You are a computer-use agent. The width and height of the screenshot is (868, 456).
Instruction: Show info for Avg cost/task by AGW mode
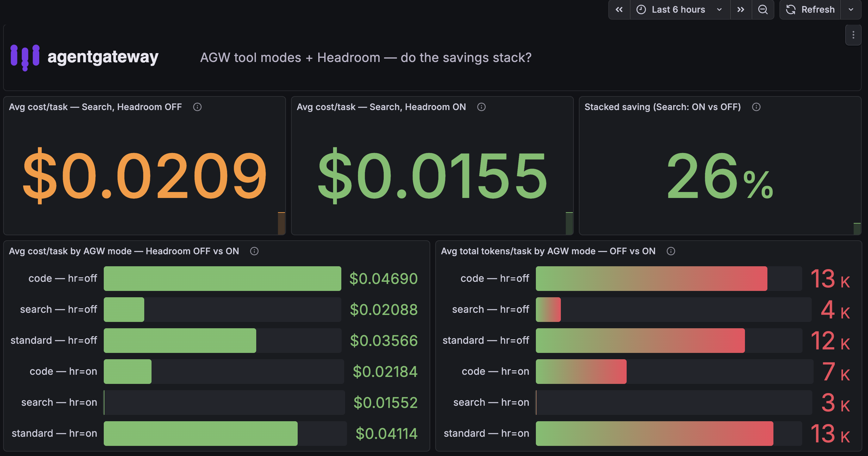click(x=254, y=251)
